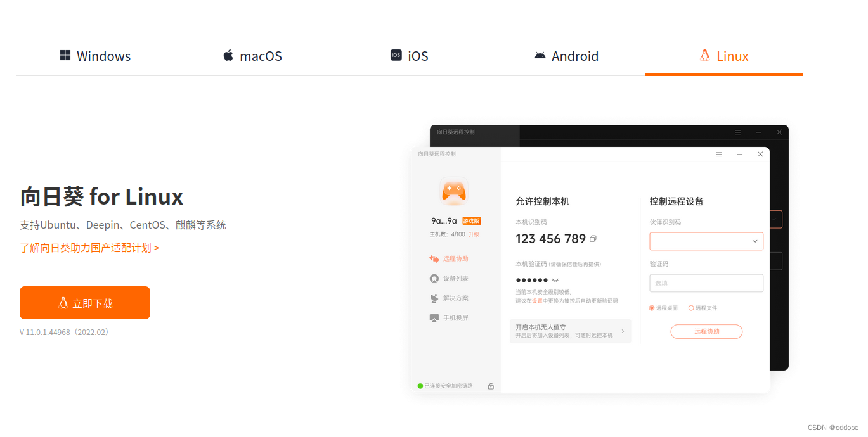Image resolution: width=868 pixels, height=437 pixels.
Task: Switch to the macOS download tab
Action: point(252,56)
